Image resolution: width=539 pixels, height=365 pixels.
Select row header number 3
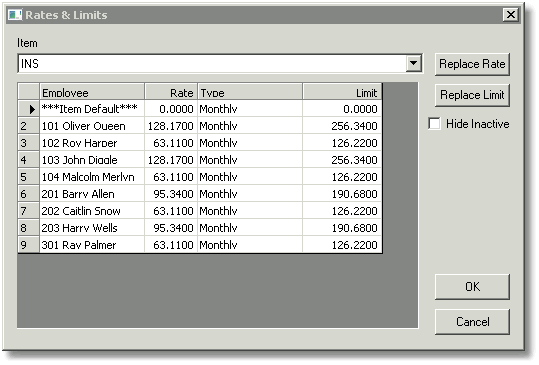tap(29, 143)
